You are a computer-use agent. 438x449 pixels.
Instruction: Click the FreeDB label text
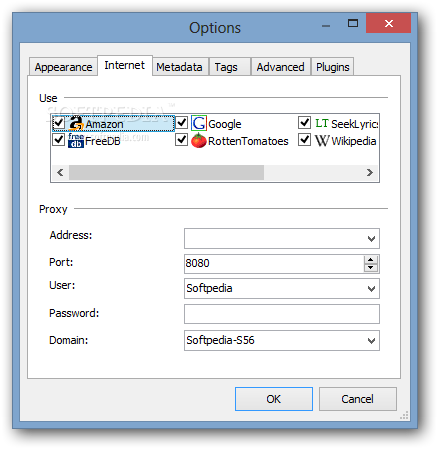(103, 141)
